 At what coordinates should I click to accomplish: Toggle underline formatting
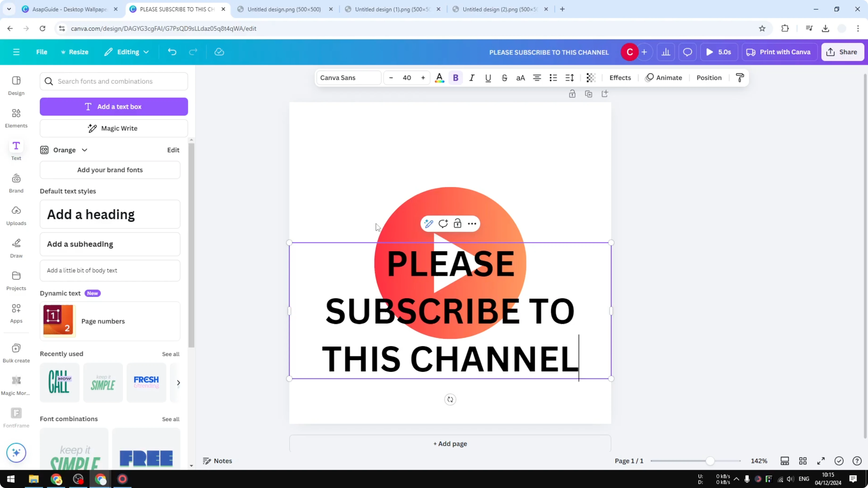click(488, 78)
